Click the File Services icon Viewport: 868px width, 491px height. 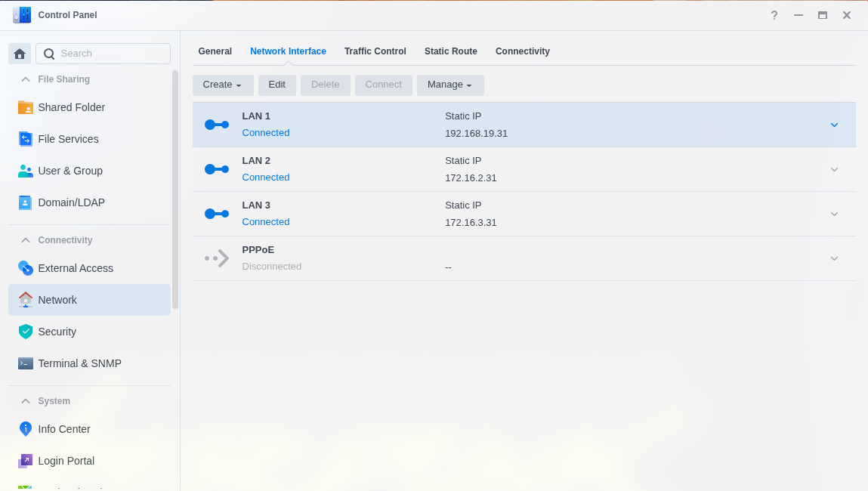26,139
